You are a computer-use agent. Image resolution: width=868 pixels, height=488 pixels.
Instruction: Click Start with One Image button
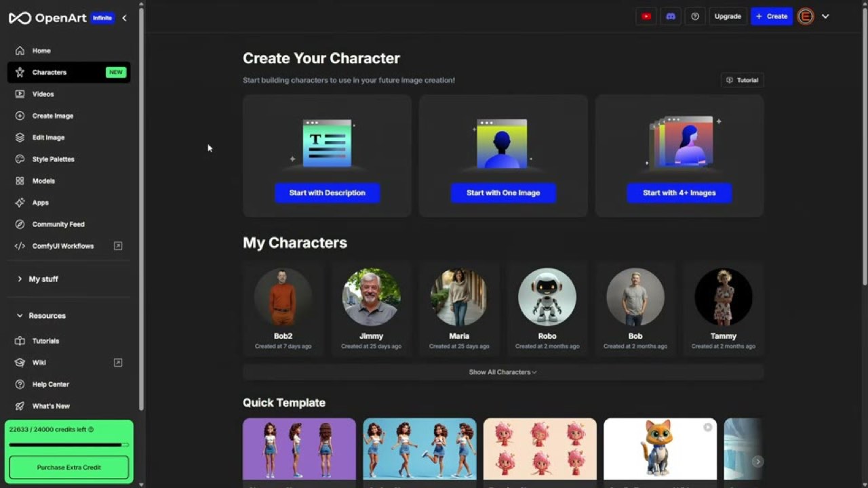(503, 193)
